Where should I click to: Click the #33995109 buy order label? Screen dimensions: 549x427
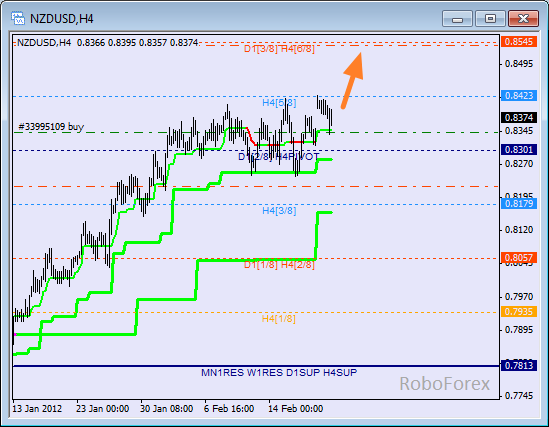coord(51,126)
